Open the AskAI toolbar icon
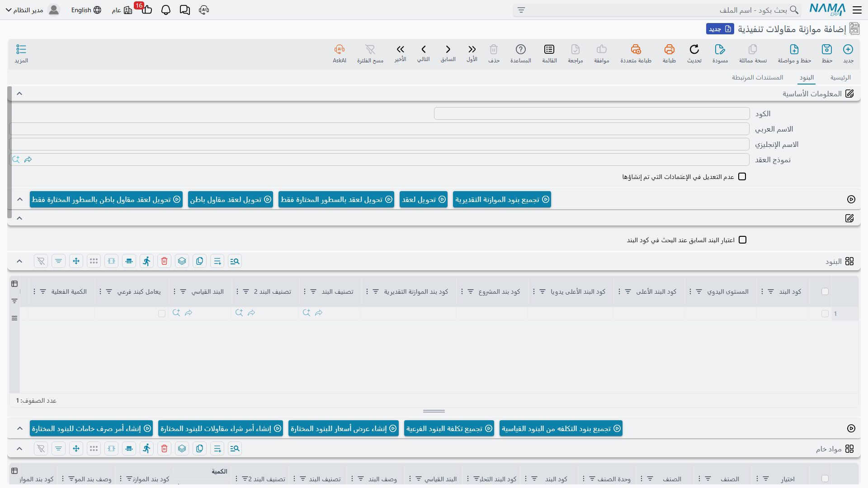This screenshot has height=488, width=868. pyautogui.click(x=340, y=53)
